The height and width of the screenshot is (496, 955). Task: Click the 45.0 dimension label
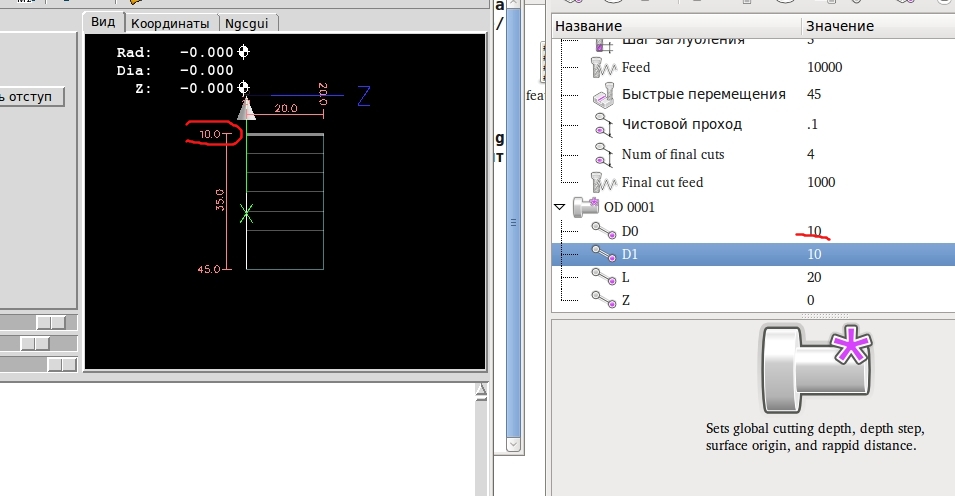[x=209, y=269]
